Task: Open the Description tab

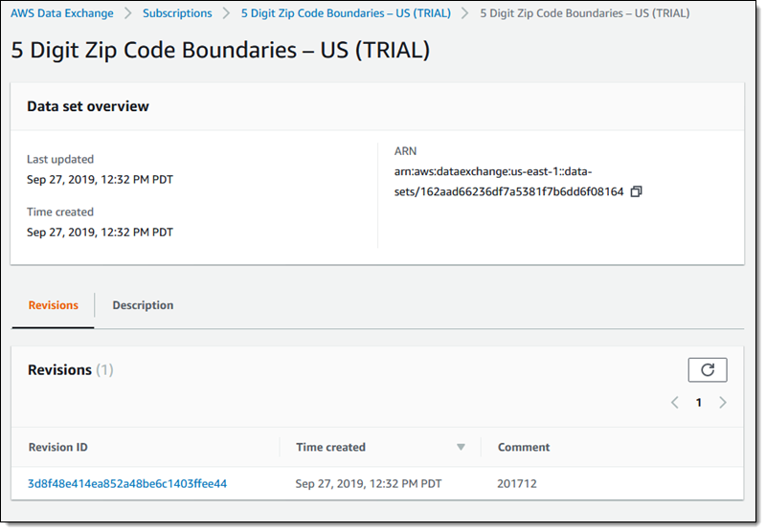Action: coord(143,305)
